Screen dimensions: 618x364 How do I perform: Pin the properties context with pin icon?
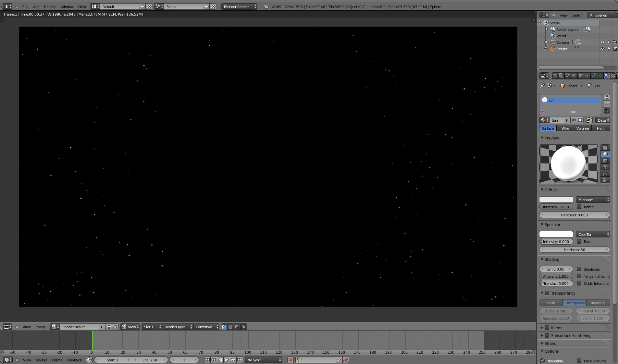(542, 86)
